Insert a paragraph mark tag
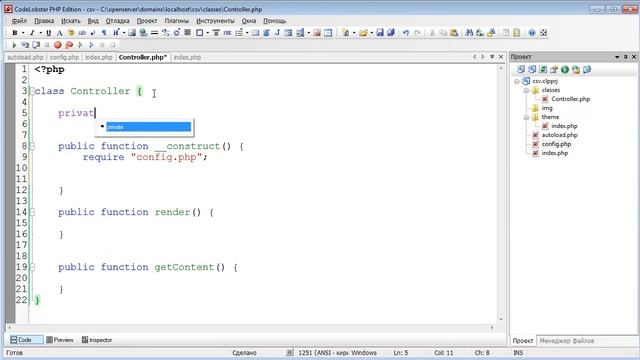This screenshot has width=640, height=360. click(104, 33)
